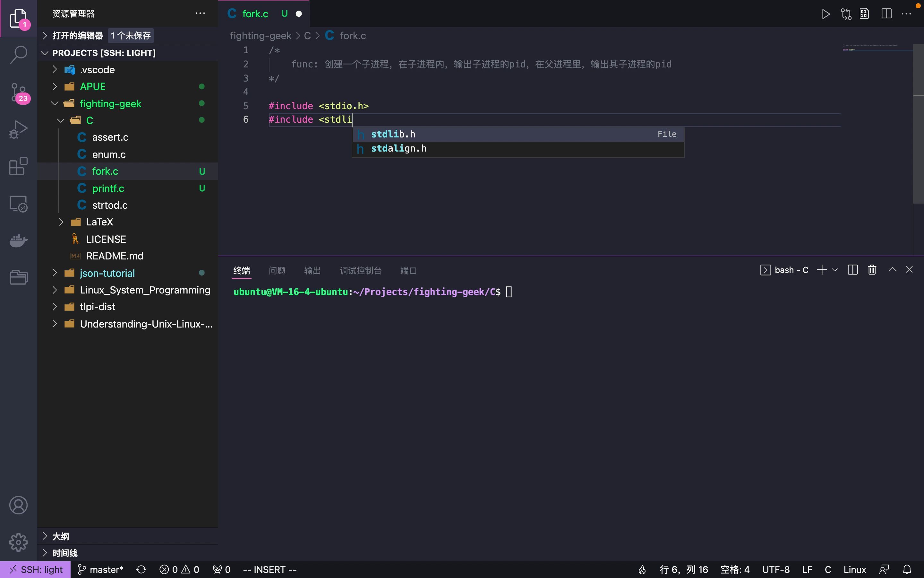Collapse the fighting-geek folder

tap(127, 103)
